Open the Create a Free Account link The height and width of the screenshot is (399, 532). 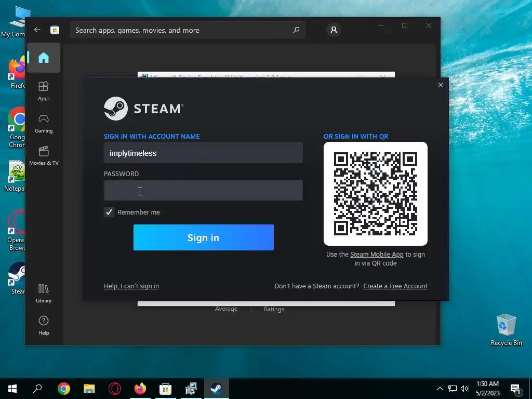pyautogui.click(x=395, y=286)
